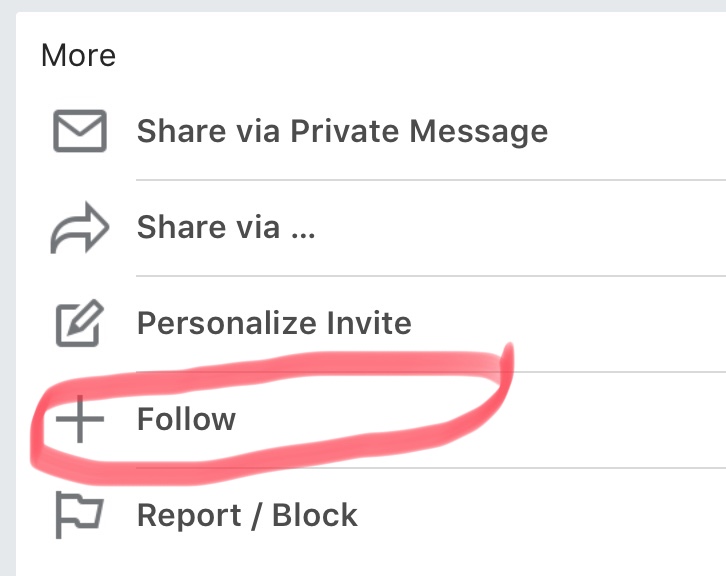The width and height of the screenshot is (726, 576).
Task: Click the flag icon for Report / Block
Action: coord(80,515)
